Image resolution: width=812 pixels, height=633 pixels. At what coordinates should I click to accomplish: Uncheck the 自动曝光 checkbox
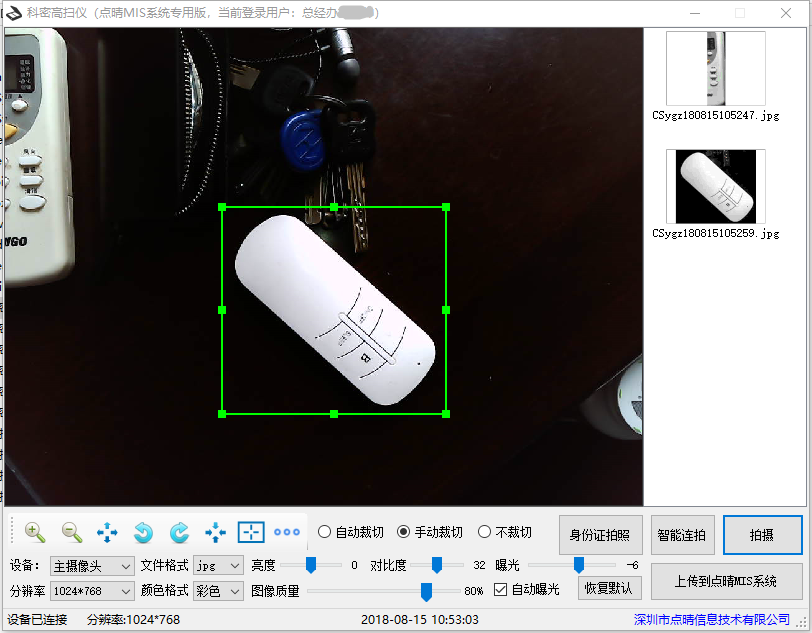(x=501, y=590)
